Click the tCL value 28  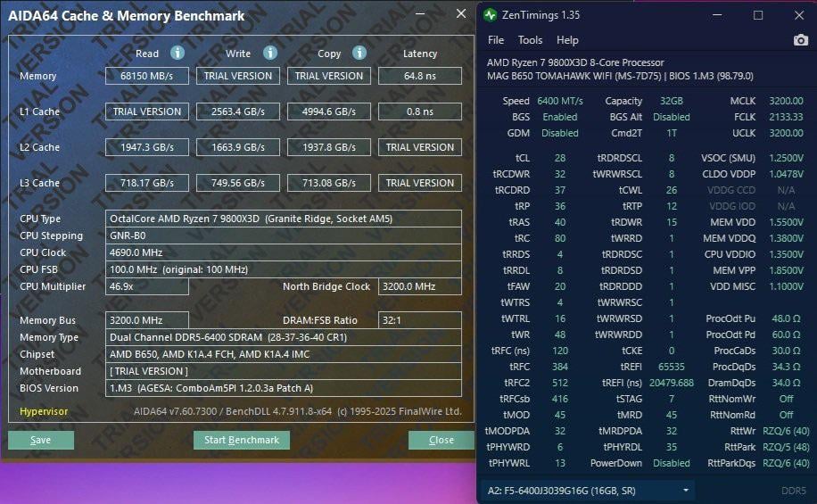[560, 158]
